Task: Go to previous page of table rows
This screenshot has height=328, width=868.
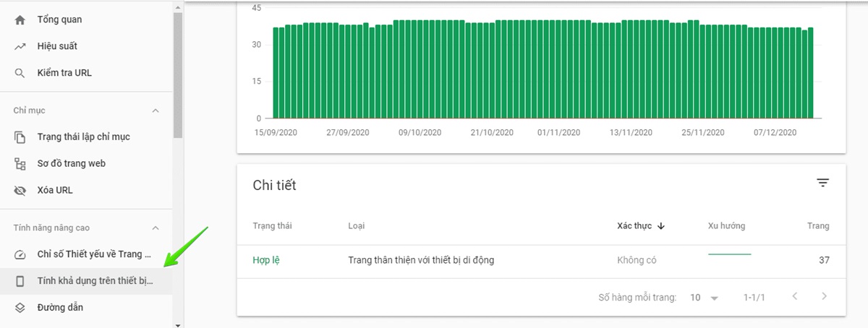Action: pos(795,297)
